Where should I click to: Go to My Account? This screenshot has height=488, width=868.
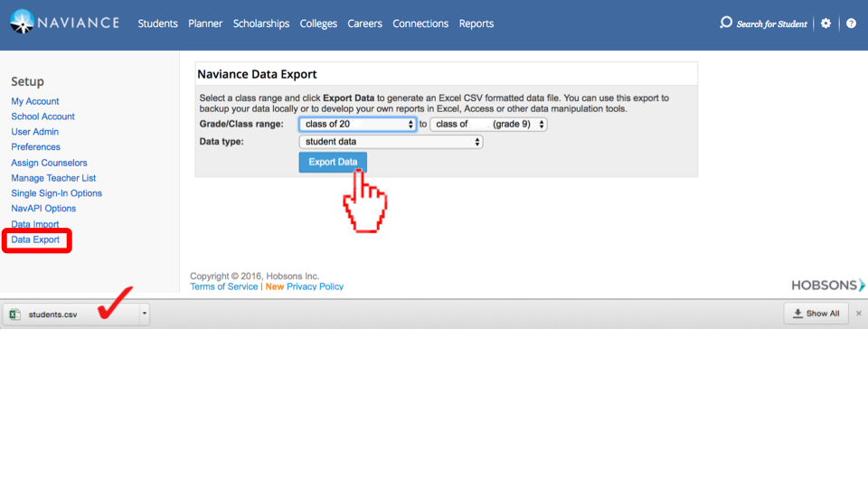click(35, 101)
